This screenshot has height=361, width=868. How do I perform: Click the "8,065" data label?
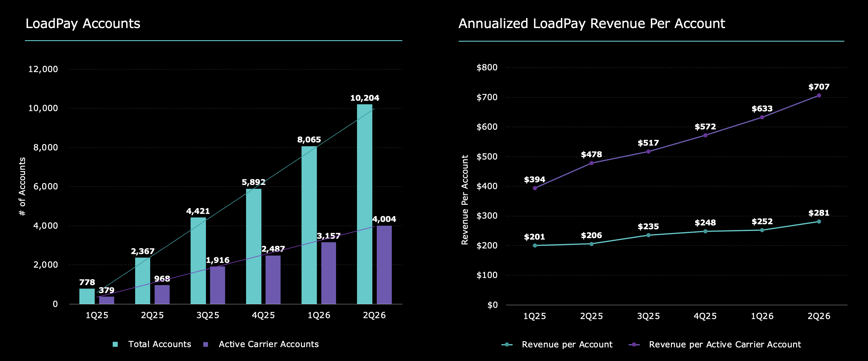coord(309,139)
